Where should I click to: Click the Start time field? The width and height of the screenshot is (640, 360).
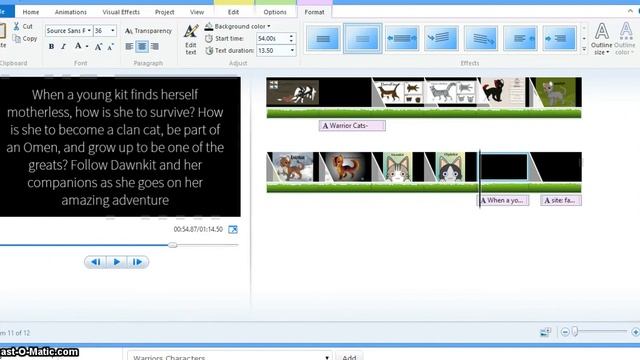click(272, 38)
